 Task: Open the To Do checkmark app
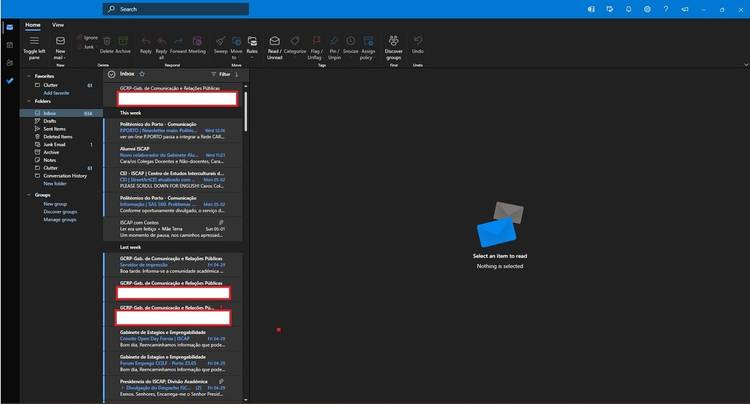click(10, 81)
